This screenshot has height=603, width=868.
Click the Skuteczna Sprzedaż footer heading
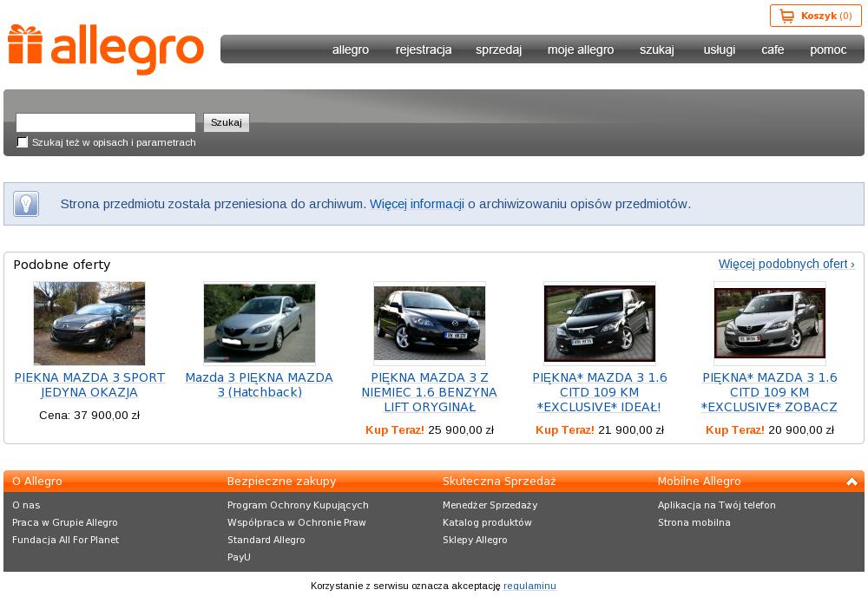[x=499, y=482]
